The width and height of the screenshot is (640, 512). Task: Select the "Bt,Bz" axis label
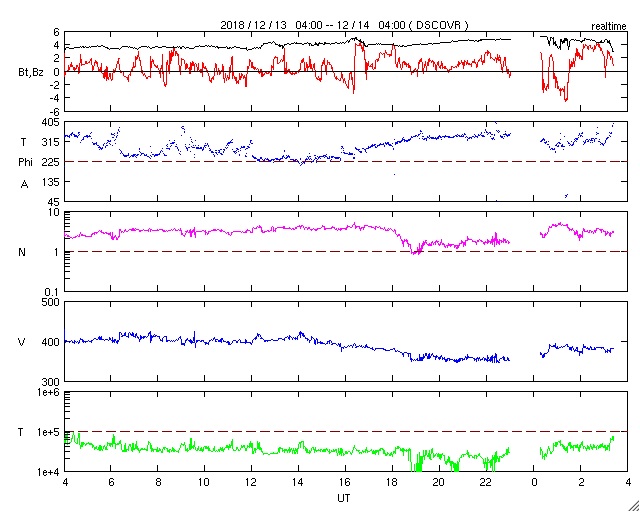[31, 73]
